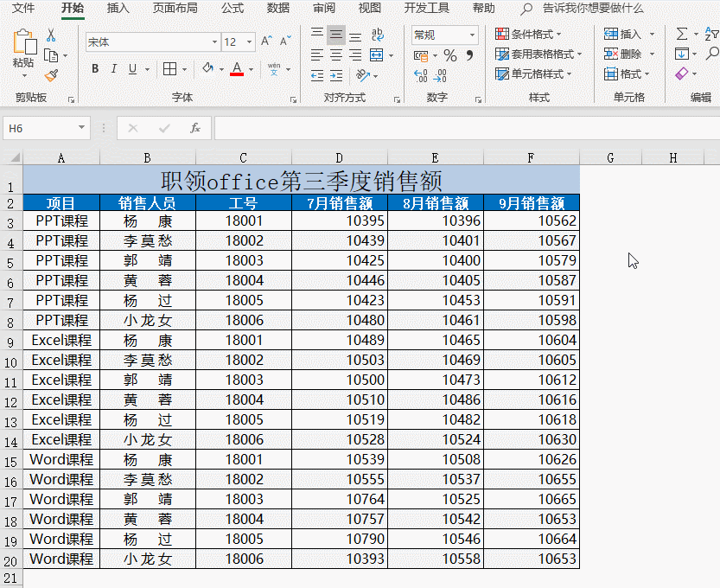Select entire sheet with corner triangle

click(x=16, y=157)
